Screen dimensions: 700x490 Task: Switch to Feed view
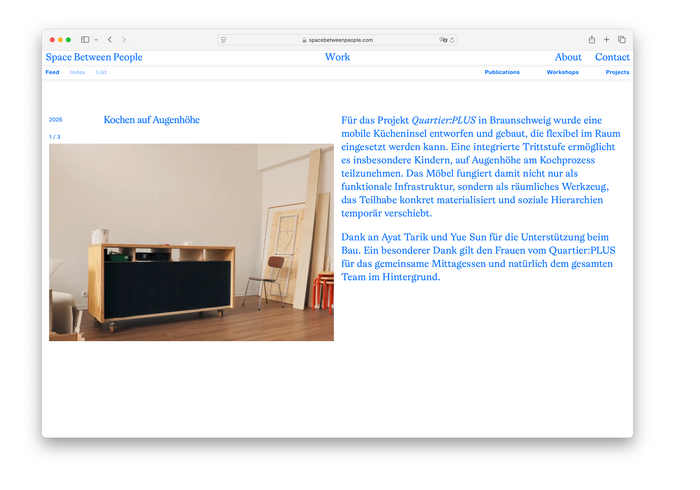52,72
